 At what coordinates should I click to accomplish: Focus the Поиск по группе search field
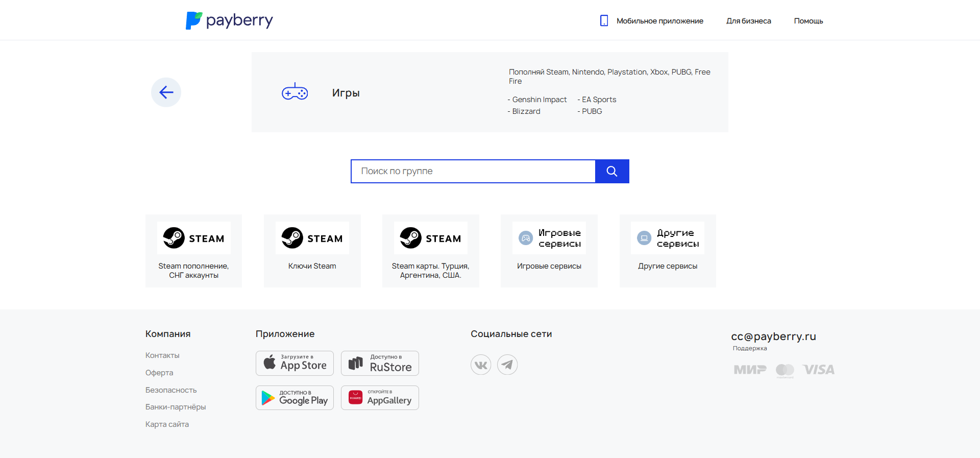click(473, 171)
